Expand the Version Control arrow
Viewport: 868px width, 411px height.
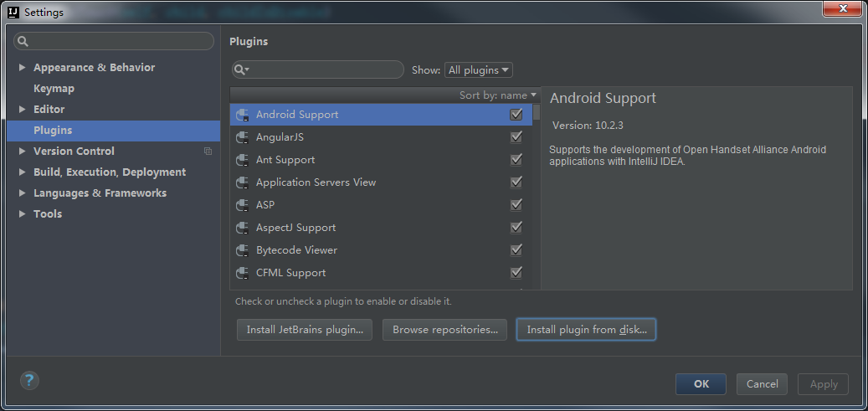22,152
